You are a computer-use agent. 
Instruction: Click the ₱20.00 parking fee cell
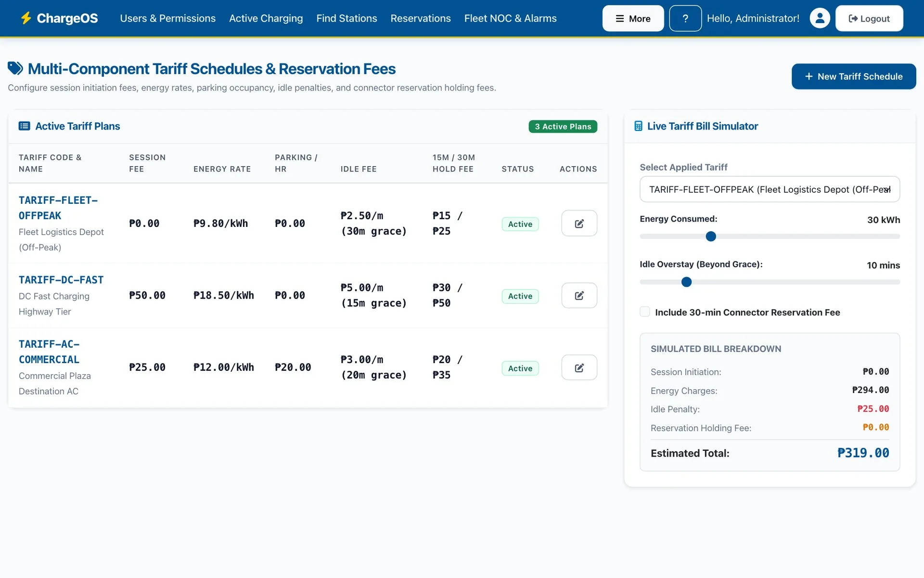tap(293, 367)
